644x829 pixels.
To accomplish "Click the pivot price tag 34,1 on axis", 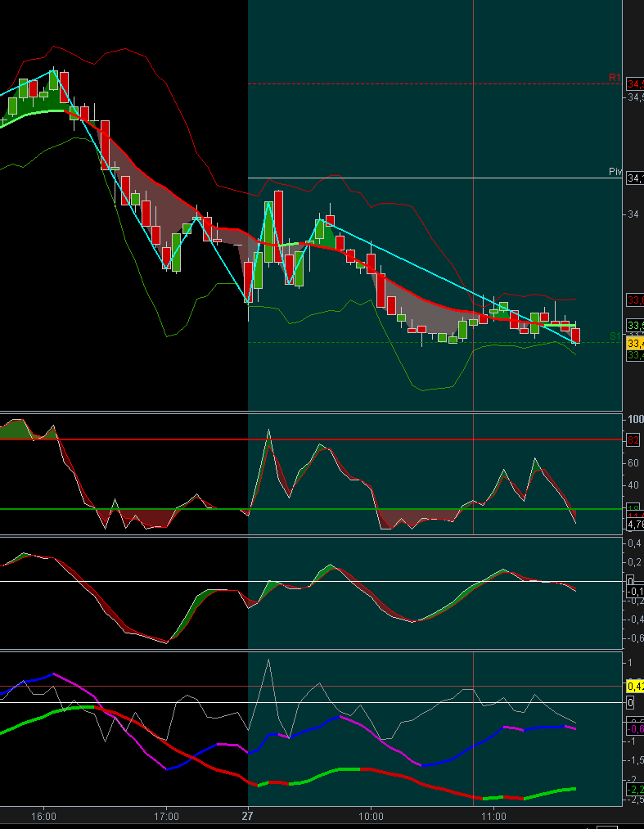I will [635, 178].
